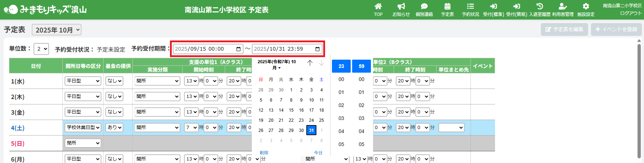644x163 pixels.
Task: Open 施設設定 gear icon
Action: pos(586,7)
